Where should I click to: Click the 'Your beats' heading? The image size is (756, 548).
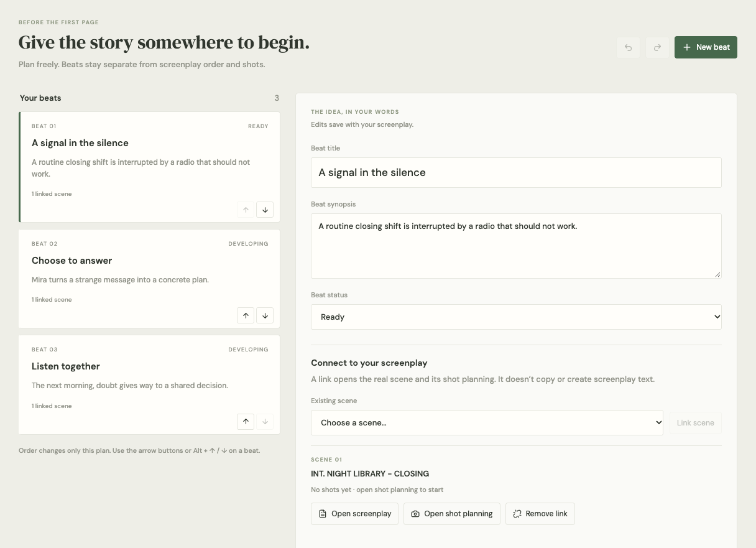tap(40, 98)
